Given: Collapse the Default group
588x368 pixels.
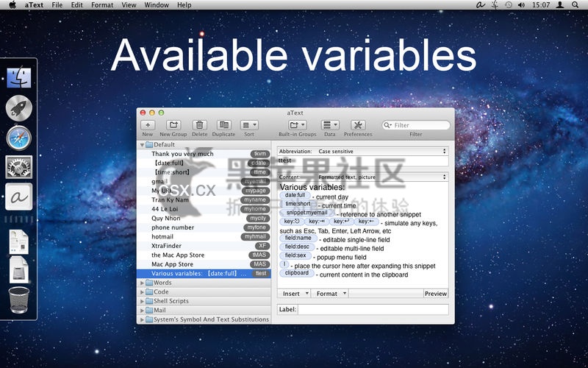Looking at the screenshot, I should pos(142,144).
